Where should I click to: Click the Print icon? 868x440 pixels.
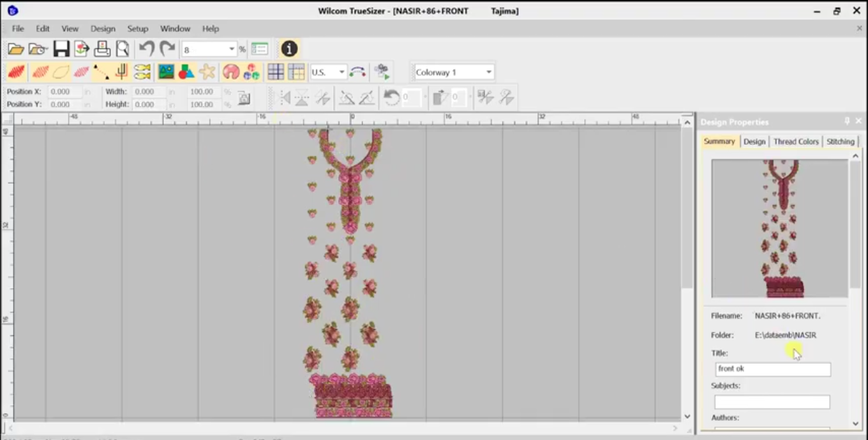point(102,49)
